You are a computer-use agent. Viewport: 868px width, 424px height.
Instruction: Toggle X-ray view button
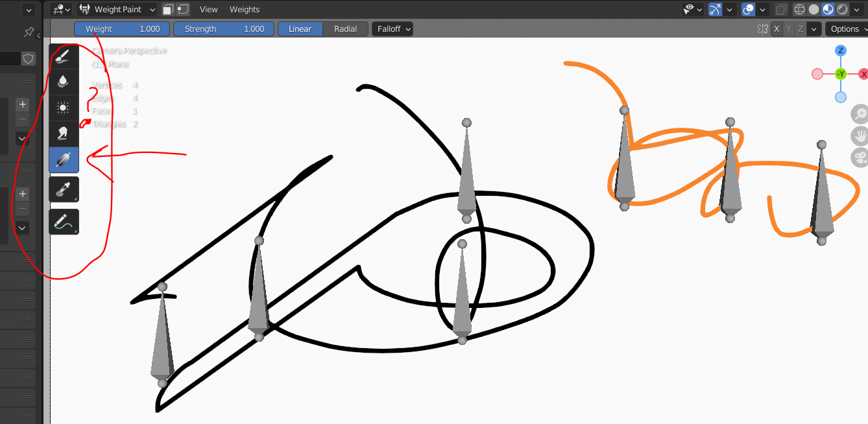coord(781,10)
